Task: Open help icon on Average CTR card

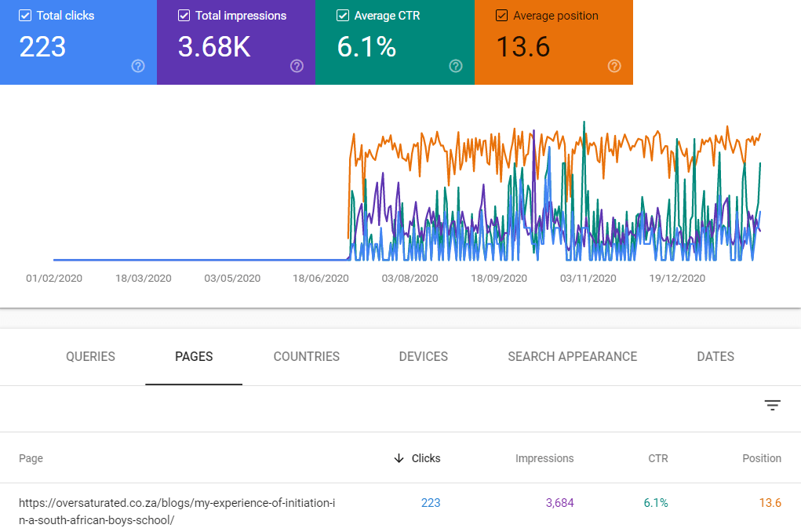Action: (x=456, y=66)
